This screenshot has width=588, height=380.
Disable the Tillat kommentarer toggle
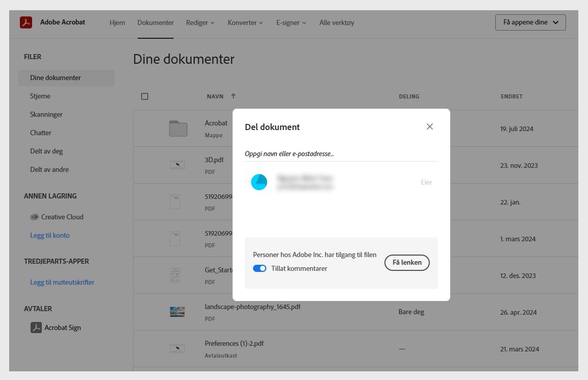260,268
